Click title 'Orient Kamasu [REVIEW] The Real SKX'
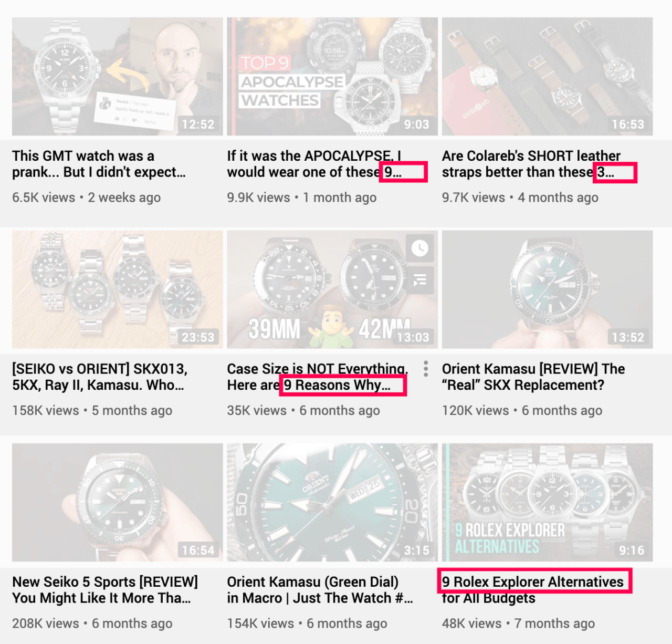This screenshot has height=644, width=672. pos(533,377)
